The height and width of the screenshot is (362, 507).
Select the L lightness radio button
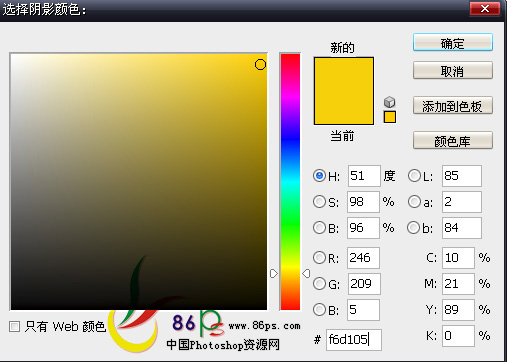(414, 175)
